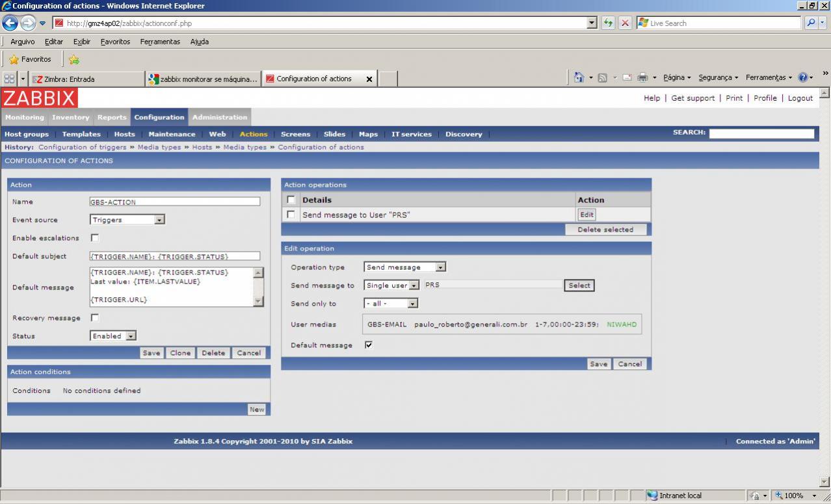Viewport: 831px width, 504px height.
Task: Click the Refresh page icon
Action: point(609,23)
